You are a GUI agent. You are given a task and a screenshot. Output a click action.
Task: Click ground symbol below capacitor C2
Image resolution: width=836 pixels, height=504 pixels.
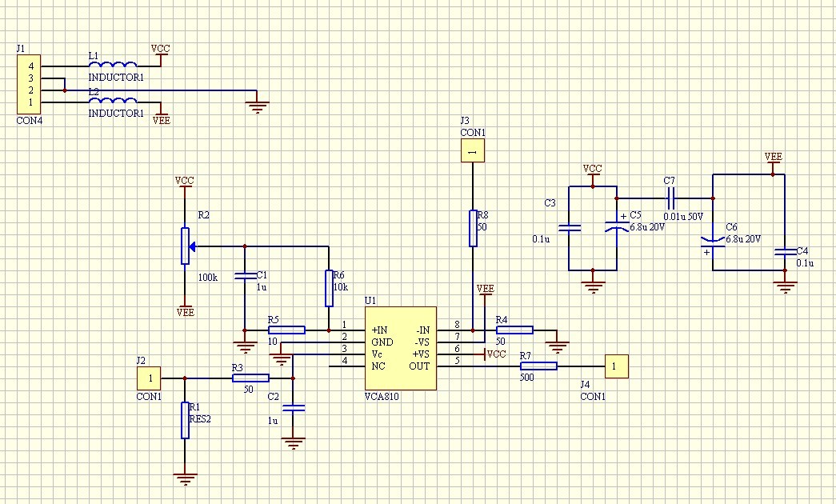pos(294,443)
